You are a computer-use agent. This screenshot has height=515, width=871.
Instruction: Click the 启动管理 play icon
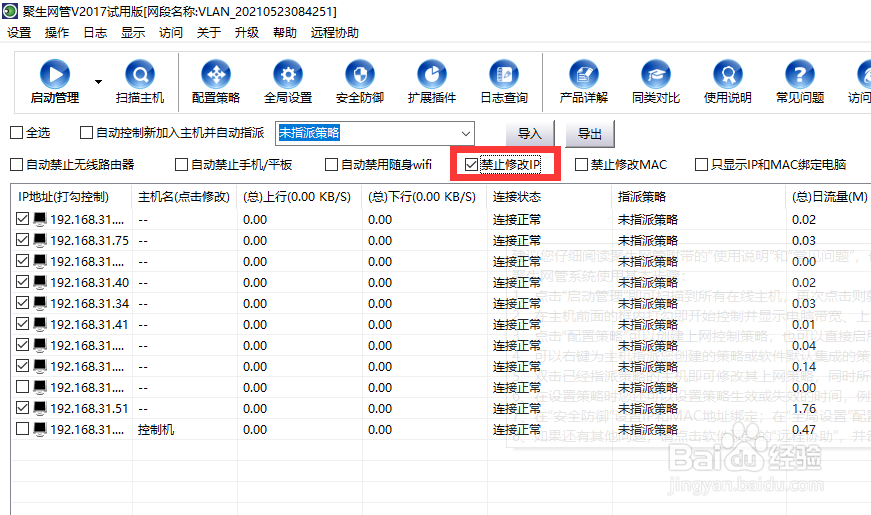pyautogui.click(x=54, y=74)
